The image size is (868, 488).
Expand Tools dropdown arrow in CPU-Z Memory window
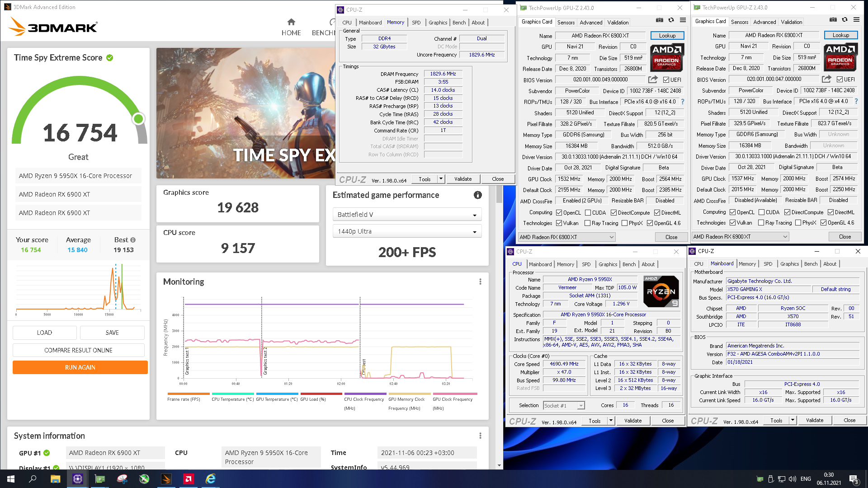441,179
